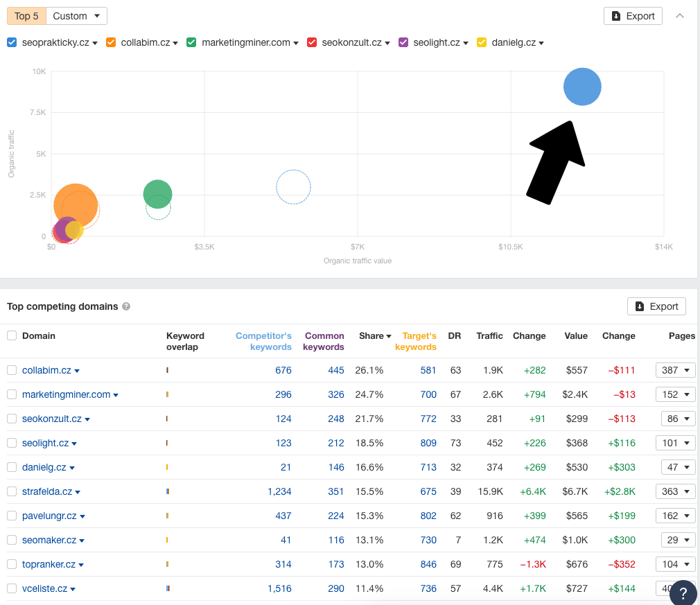Expand the pavelungr.cz domain dropdown arrow
The width and height of the screenshot is (700, 605).
click(82, 516)
